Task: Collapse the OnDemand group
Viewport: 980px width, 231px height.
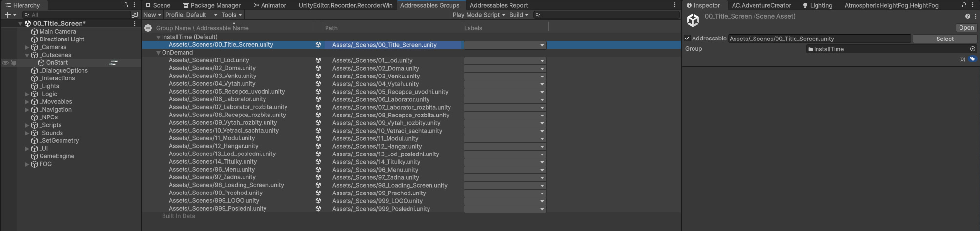Action: (158, 53)
